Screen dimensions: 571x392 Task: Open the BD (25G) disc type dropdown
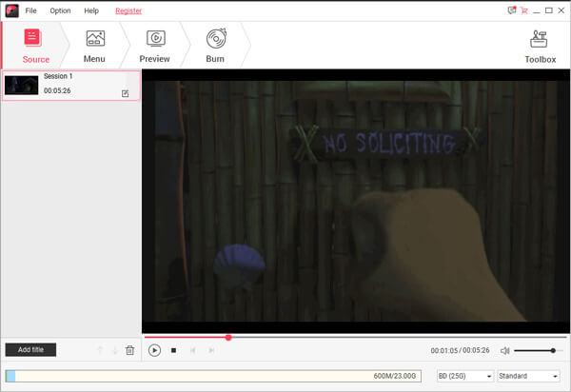[x=465, y=376]
